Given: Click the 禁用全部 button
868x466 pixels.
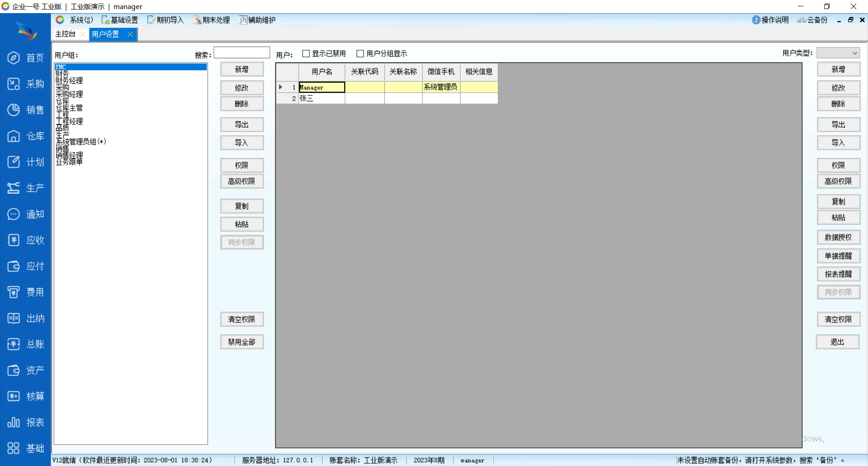Looking at the screenshot, I should pyautogui.click(x=242, y=342).
